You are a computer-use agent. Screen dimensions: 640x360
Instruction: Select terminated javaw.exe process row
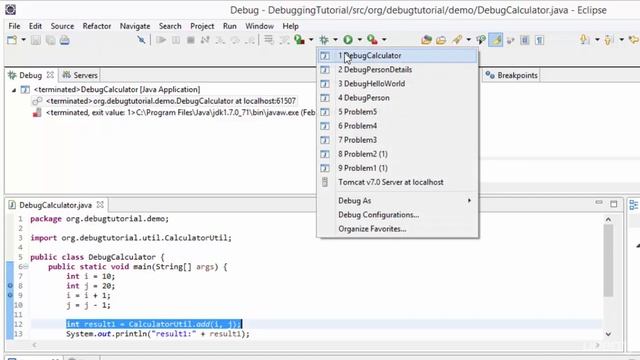173,113
